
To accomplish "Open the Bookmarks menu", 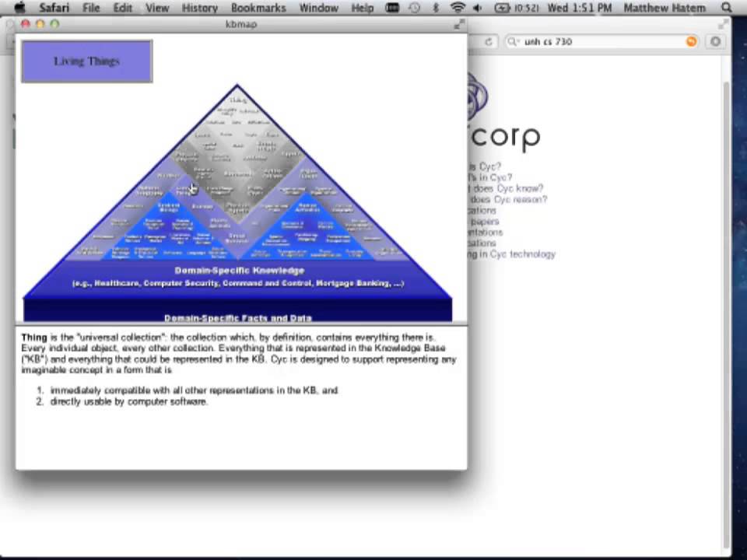I will 258,8.
